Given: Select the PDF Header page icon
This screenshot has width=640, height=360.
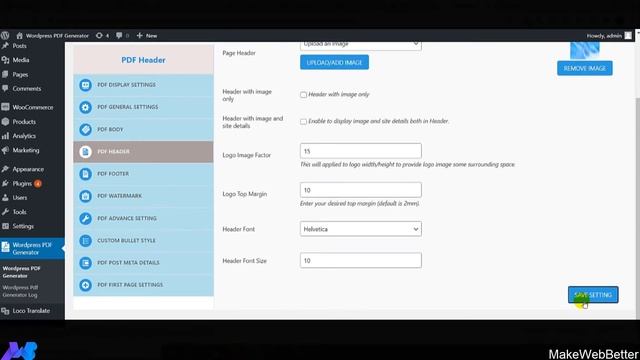Looking at the screenshot, I should [85, 151].
